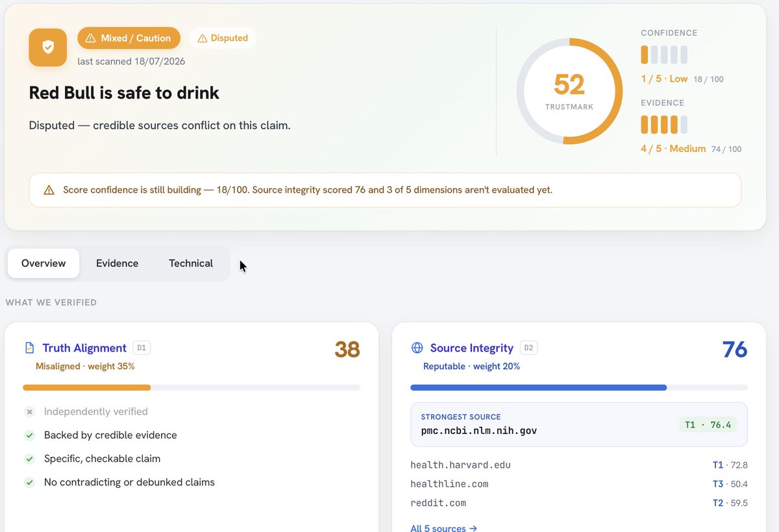Click the Disputed badge

[x=223, y=38]
